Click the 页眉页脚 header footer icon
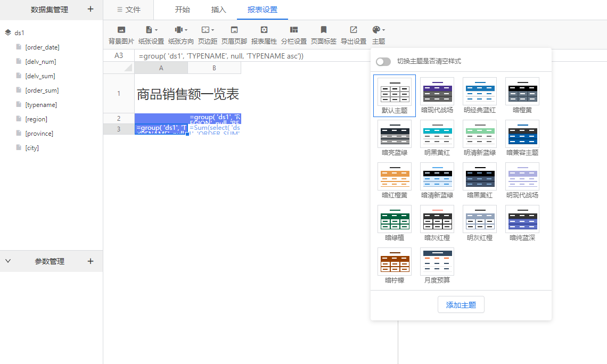The height and width of the screenshot is (364, 607). point(234,30)
